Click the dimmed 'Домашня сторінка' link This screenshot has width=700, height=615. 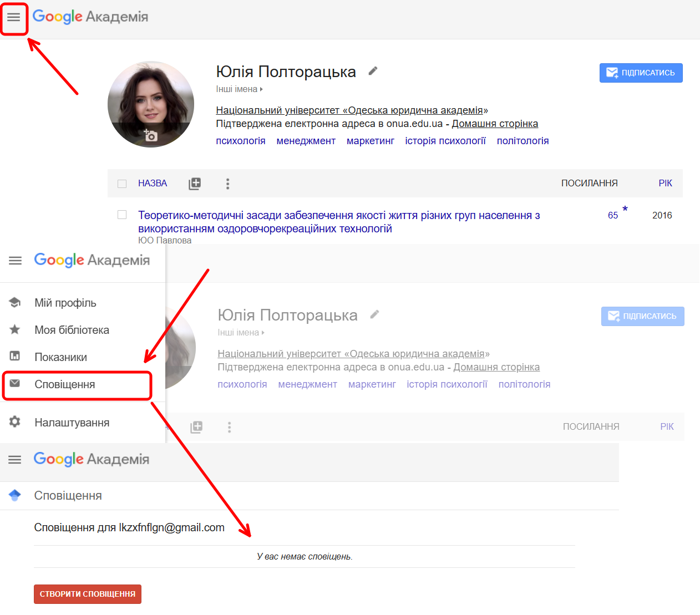click(496, 367)
